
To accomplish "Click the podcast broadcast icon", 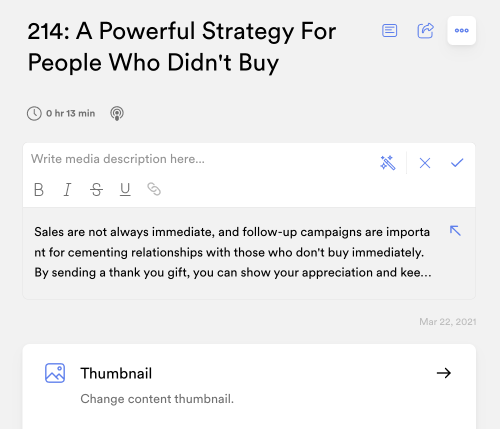I will pos(117,114).
